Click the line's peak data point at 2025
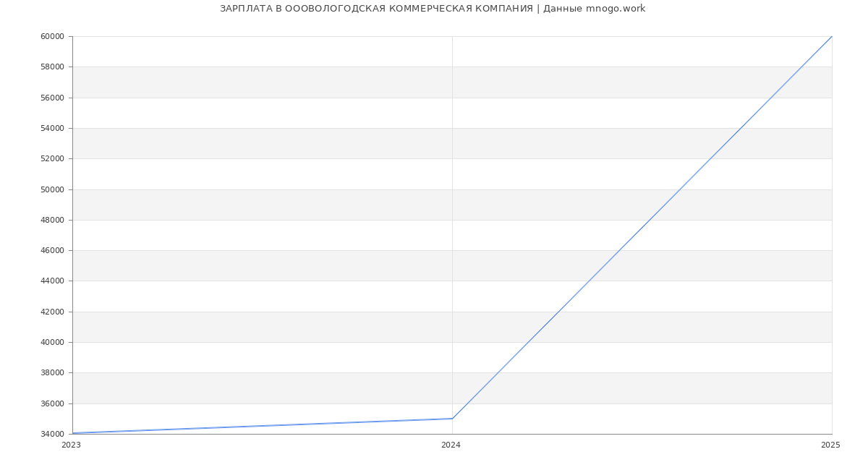This screenshot has width=868, height=470. tap(832, 36)
